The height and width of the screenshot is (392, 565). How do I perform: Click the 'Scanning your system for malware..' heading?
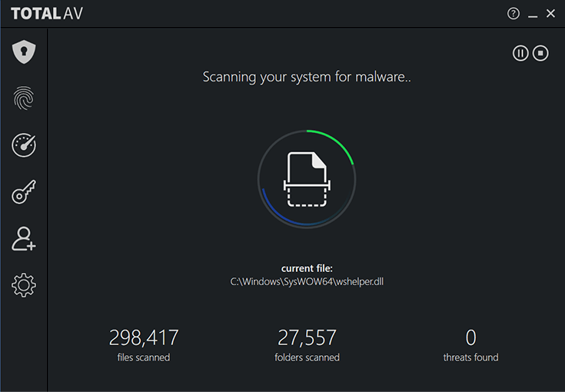pos(307,77)
